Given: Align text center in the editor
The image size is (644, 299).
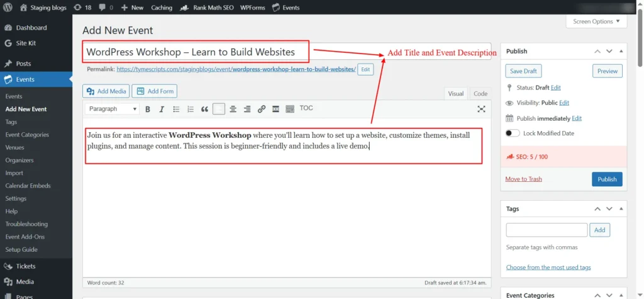Looking at the screenshot, I should pyautogui.click(x=233, y=109).
